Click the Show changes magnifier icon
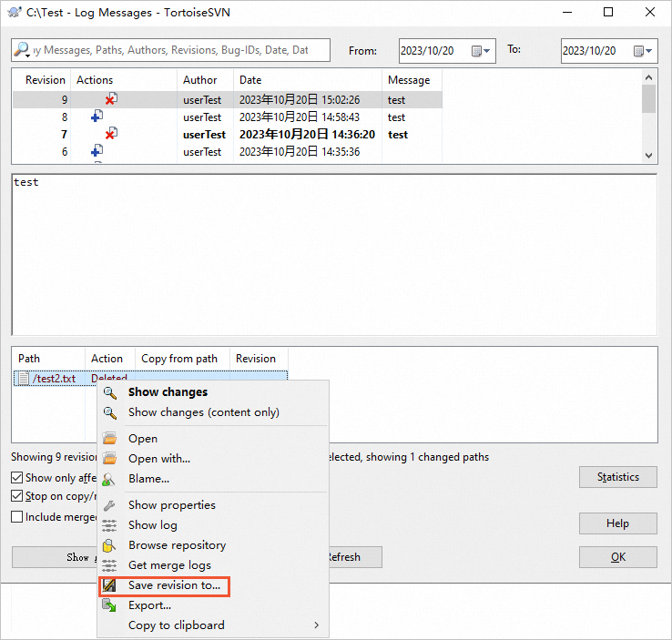The image size is (672, 640). click(x=109, y=392)
